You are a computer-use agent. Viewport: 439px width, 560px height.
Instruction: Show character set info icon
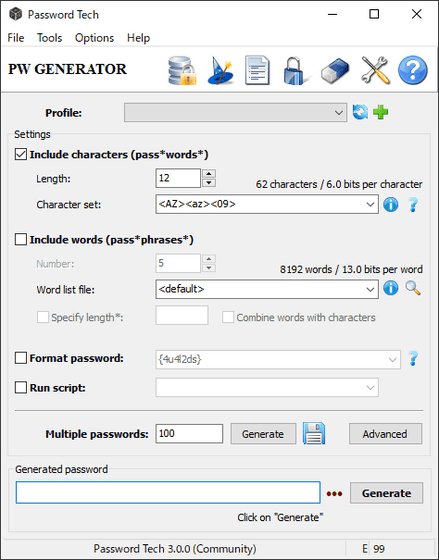(x=390, y=205)
